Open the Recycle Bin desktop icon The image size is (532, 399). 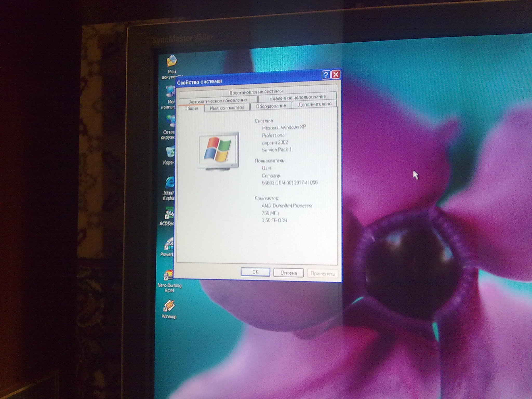pos(169,155)
